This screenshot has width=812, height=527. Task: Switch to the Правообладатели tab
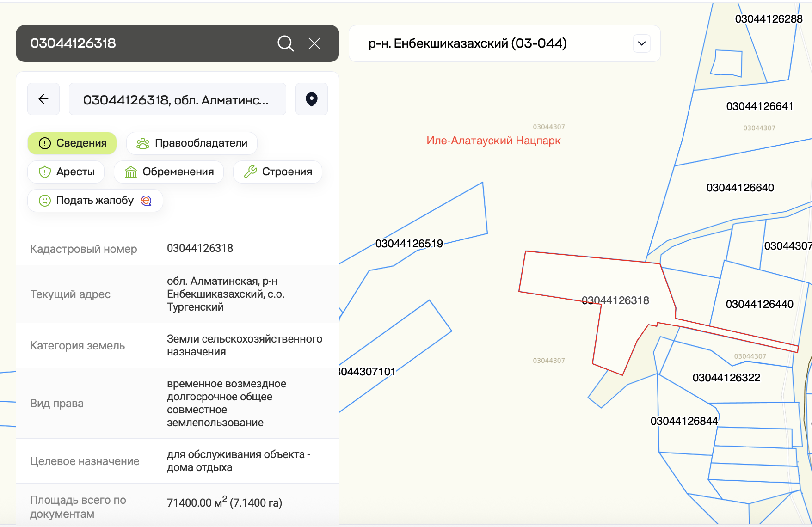pos(192,143)
